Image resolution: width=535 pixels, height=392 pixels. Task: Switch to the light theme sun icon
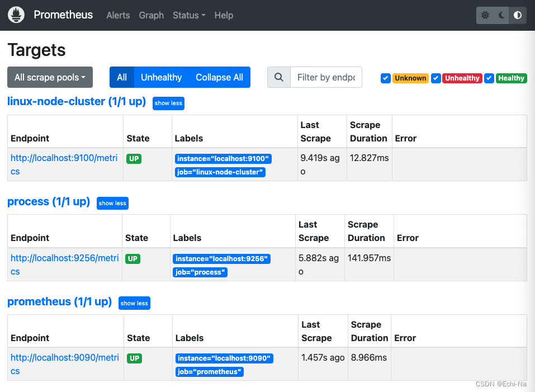pyautogui.click(x=485, y=15)
